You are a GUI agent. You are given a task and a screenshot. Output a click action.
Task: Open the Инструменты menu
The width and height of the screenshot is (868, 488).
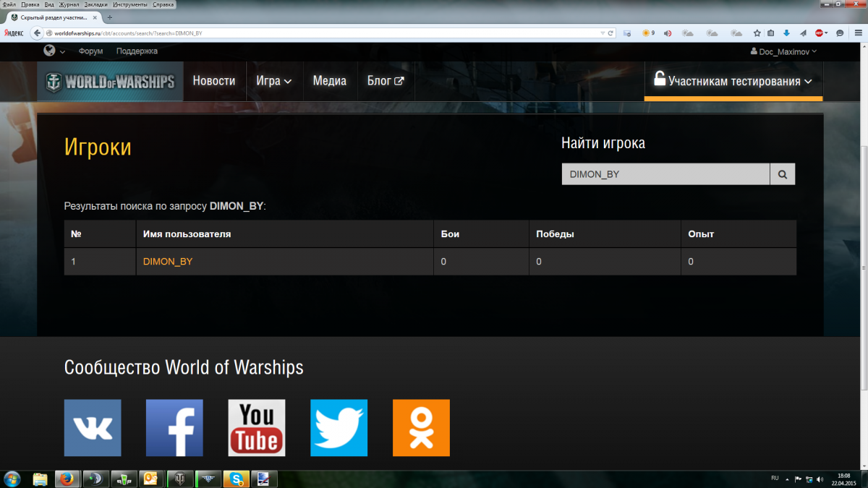(x=130, y=4)
